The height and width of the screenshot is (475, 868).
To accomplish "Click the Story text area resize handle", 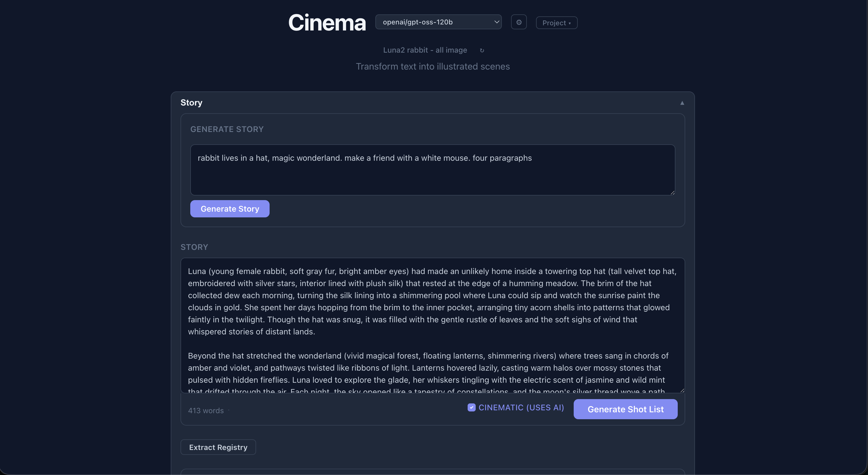I will (x=682, y=390).
